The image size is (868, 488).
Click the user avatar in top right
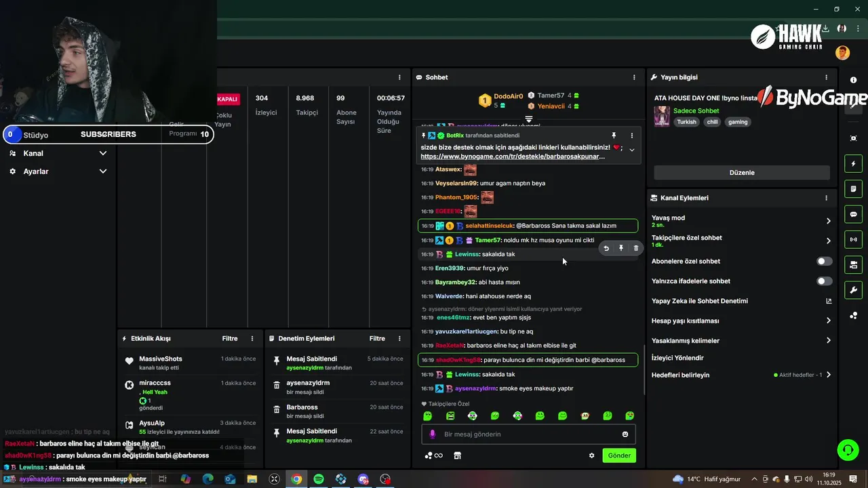(842, 53)
